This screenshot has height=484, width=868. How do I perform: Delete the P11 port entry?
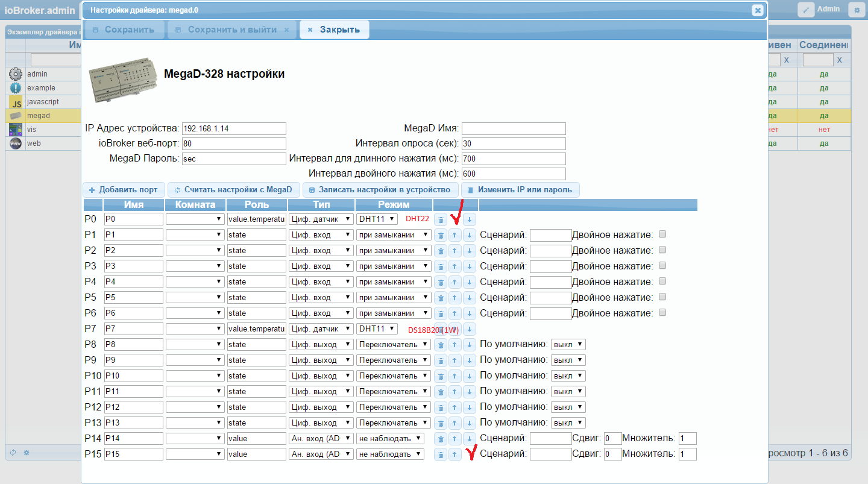[x=441, y=391]
